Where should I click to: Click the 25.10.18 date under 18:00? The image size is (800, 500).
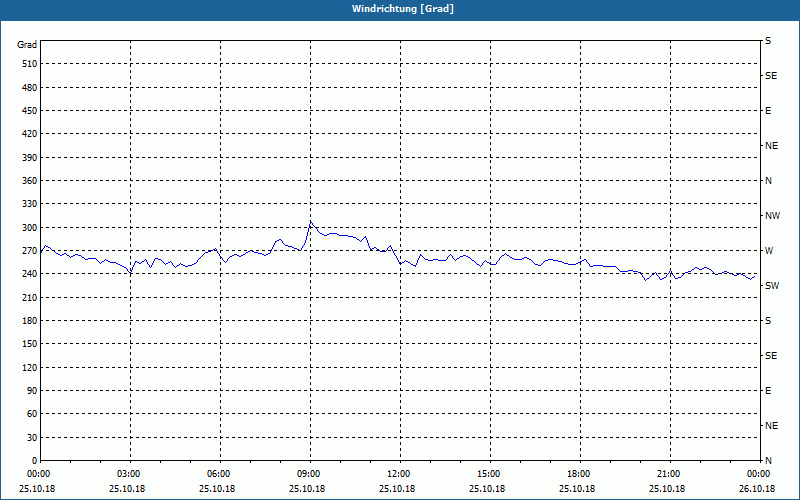(x=577, y=488)
